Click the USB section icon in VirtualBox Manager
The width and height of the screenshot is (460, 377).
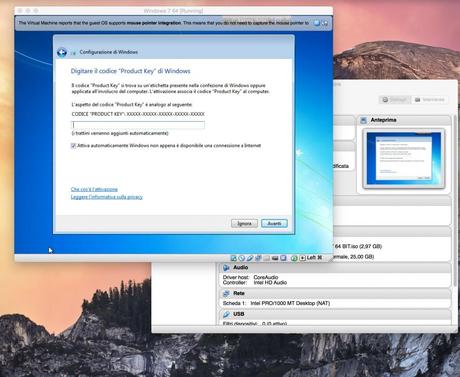[x=226, y=314]
